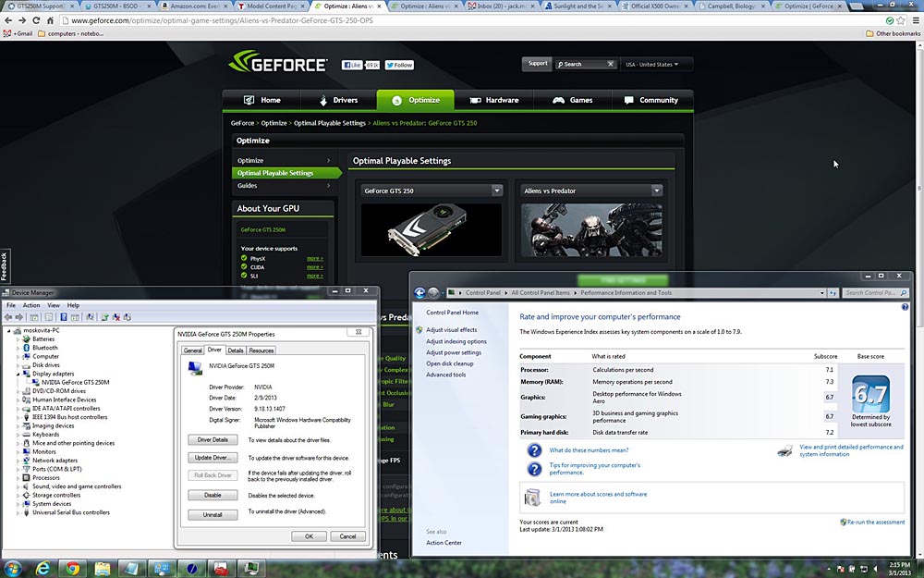Click the Twitter Follow button
The width and height of the screenshot is (924, 578).
tap(399, 65)
